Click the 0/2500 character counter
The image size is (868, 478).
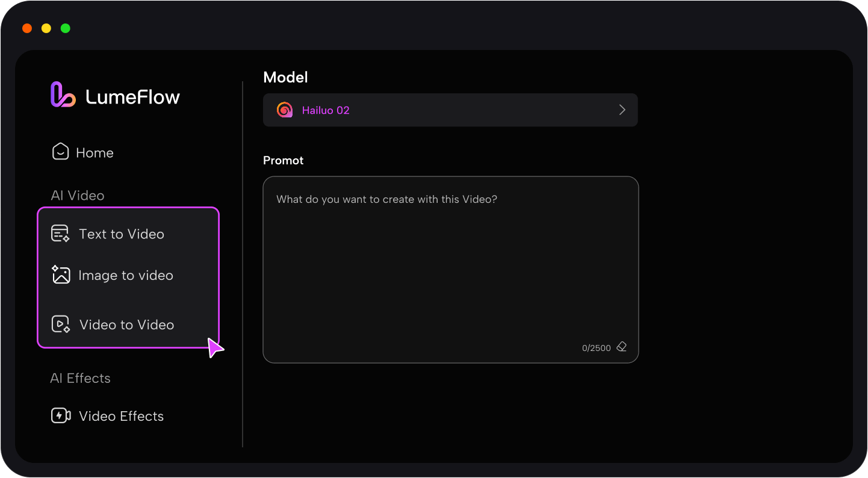[x=595, y=347]
